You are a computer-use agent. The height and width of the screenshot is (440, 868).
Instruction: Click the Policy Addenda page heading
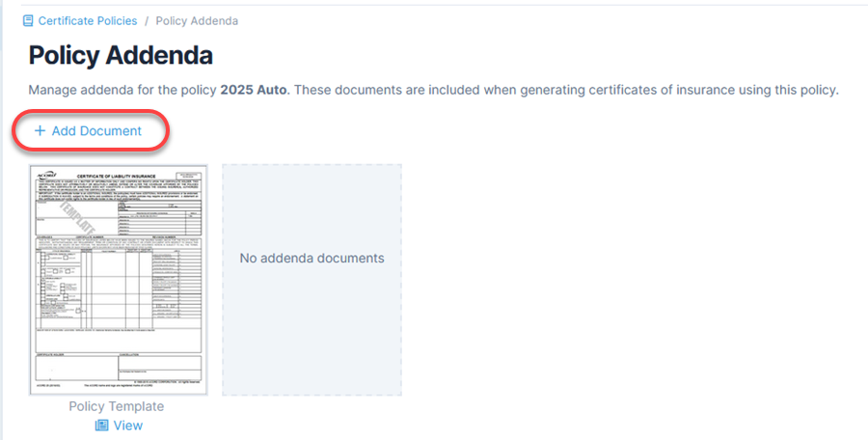(x=121, y=55)
